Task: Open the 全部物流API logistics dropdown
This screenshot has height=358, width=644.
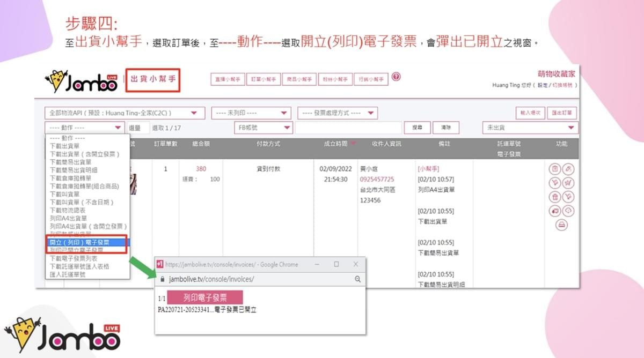Action: tap(125, 113)
